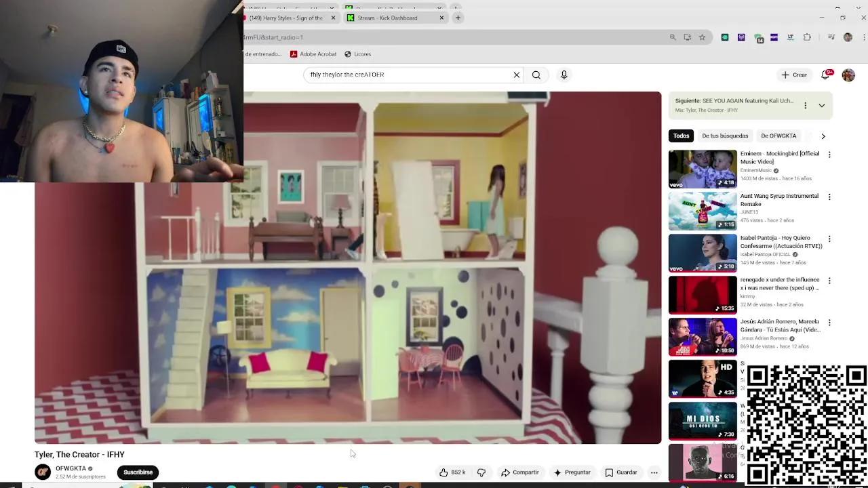Screen dimensions: 868x488
Task: Open Chrome extensions puzzle icon
Action: point(807,37)
